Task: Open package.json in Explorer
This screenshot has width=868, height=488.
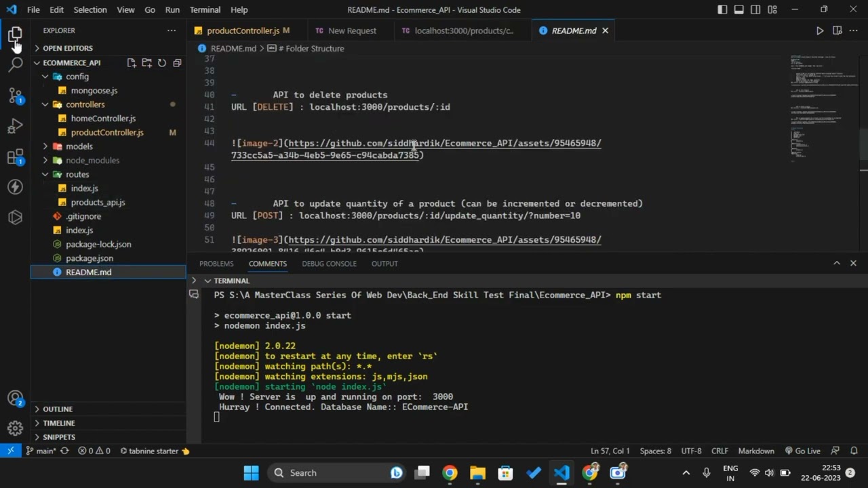Action: pos(90,258)
